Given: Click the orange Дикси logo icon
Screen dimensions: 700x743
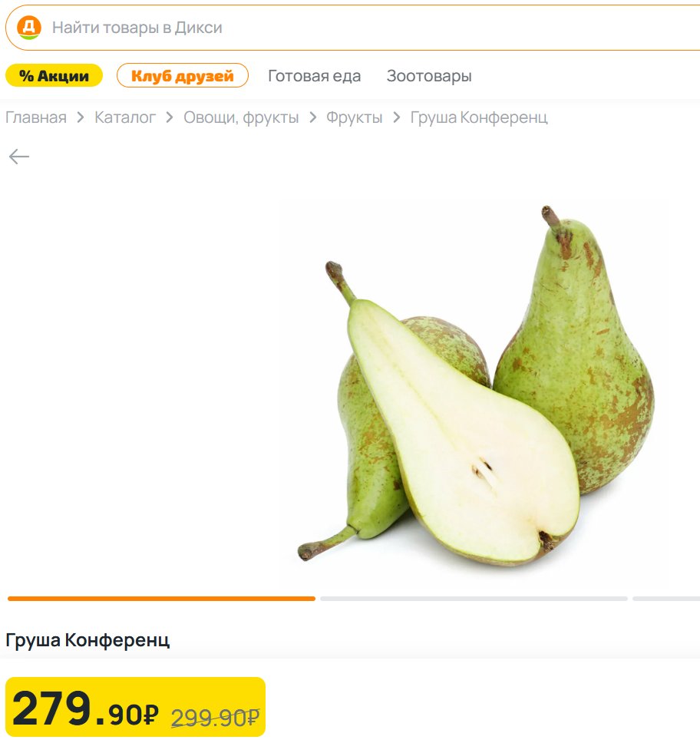Looking at the screenshot, I should 29,28.
